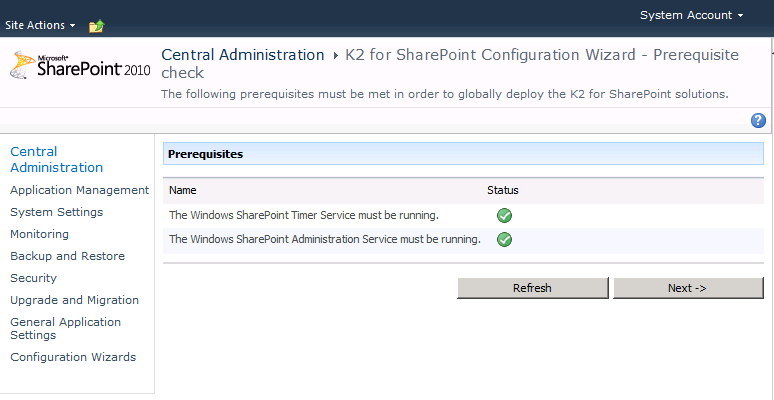Select the Timer Service must be running row text
The image size is (774, 400).
(304, 216)
